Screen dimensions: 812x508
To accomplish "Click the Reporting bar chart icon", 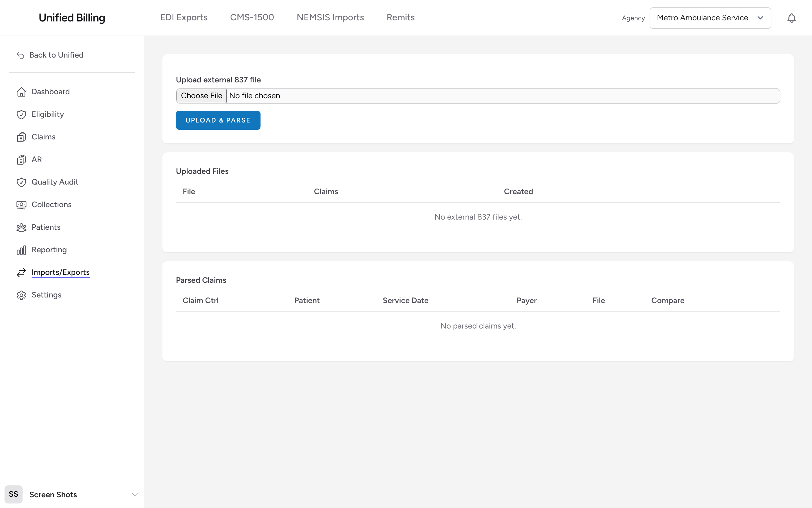I will (21, 250).
